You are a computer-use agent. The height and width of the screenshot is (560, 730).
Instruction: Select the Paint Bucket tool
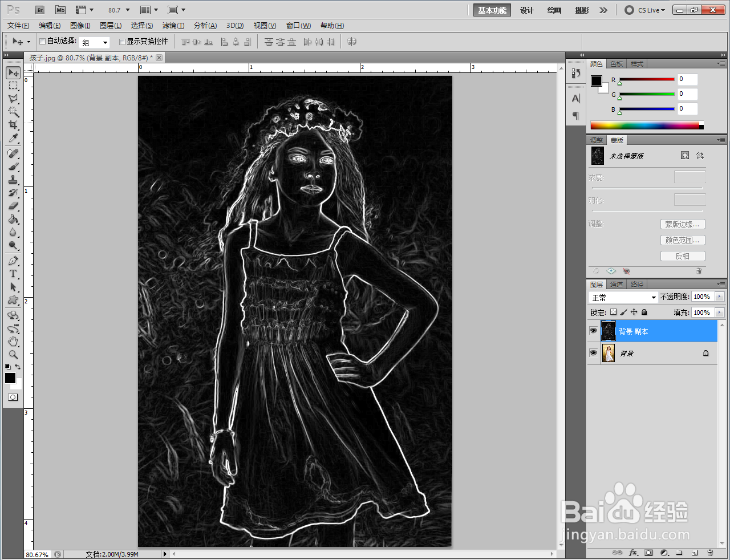13,220
